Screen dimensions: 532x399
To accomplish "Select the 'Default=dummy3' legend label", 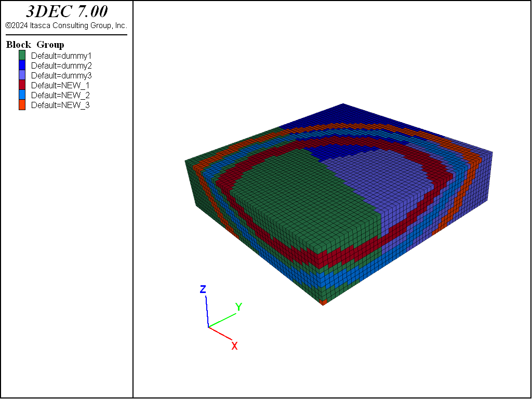I will [61, 76].
